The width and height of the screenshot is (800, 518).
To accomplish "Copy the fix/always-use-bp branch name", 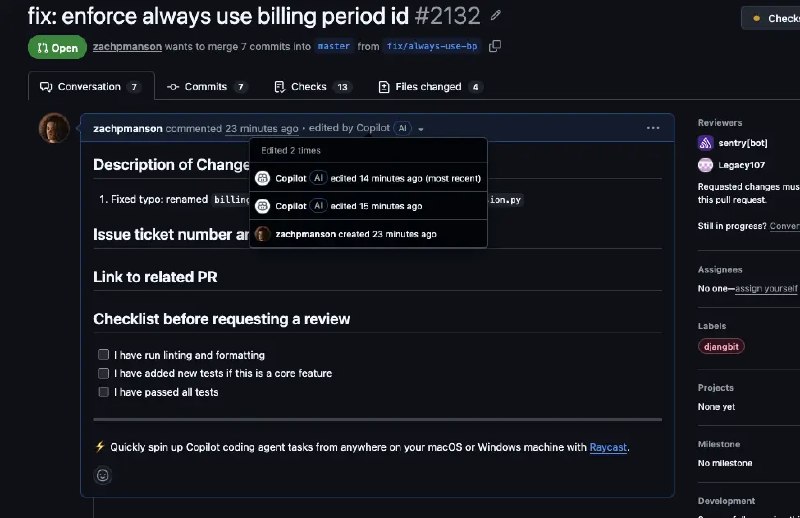I will point(495,46).
